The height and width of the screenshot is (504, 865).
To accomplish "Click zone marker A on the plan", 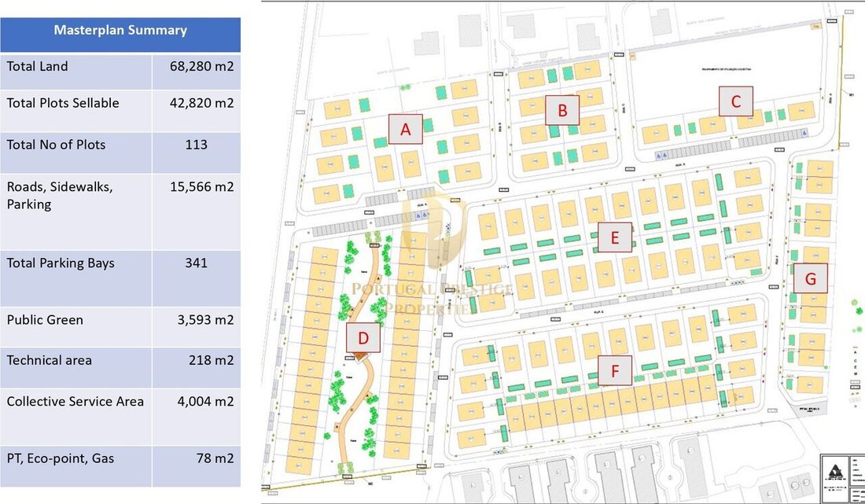I will (x=406, y=129).
